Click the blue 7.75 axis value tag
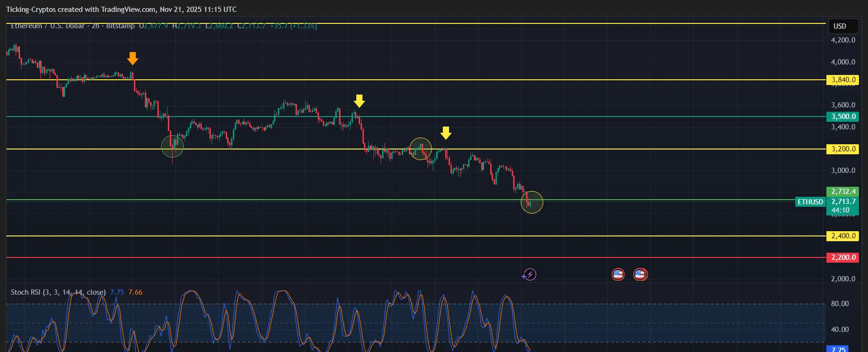The width and height of the screenshot is (868, 352). pos(837,349)
